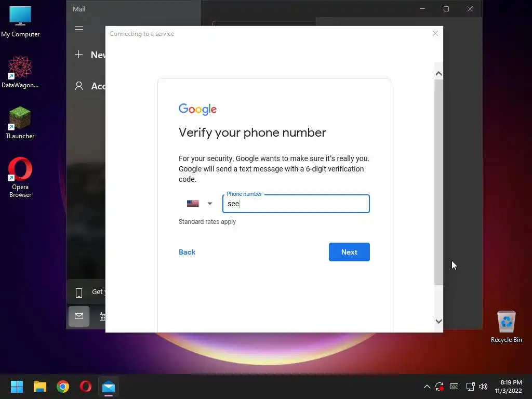
Task: Minimize the Mail window
Action: (422, 9)
